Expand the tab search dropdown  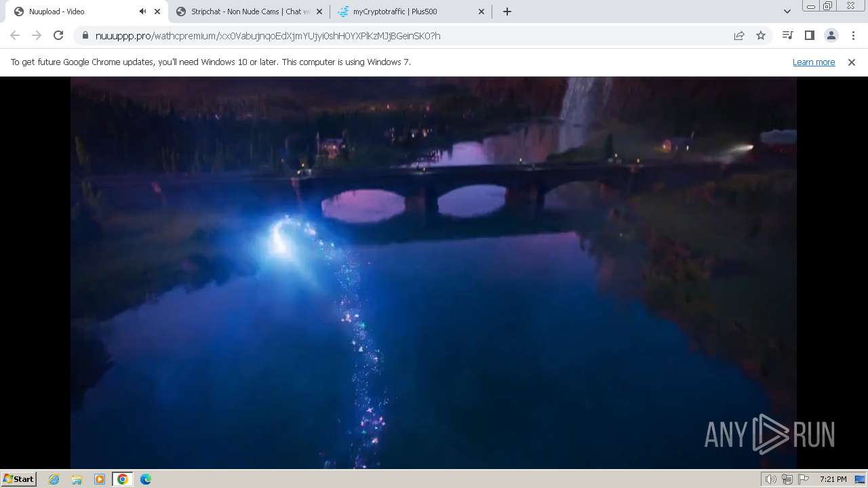coord(787,12)
